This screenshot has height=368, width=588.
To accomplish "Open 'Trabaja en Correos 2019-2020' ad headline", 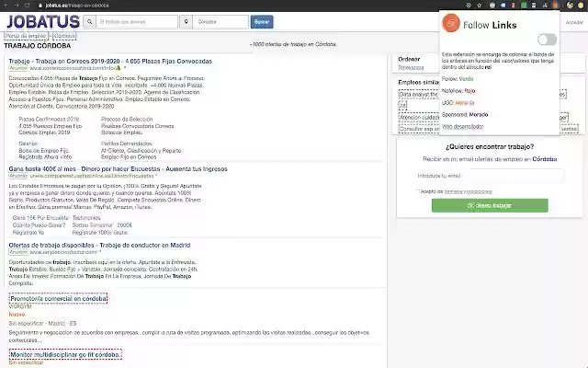I will coord(110,62).
